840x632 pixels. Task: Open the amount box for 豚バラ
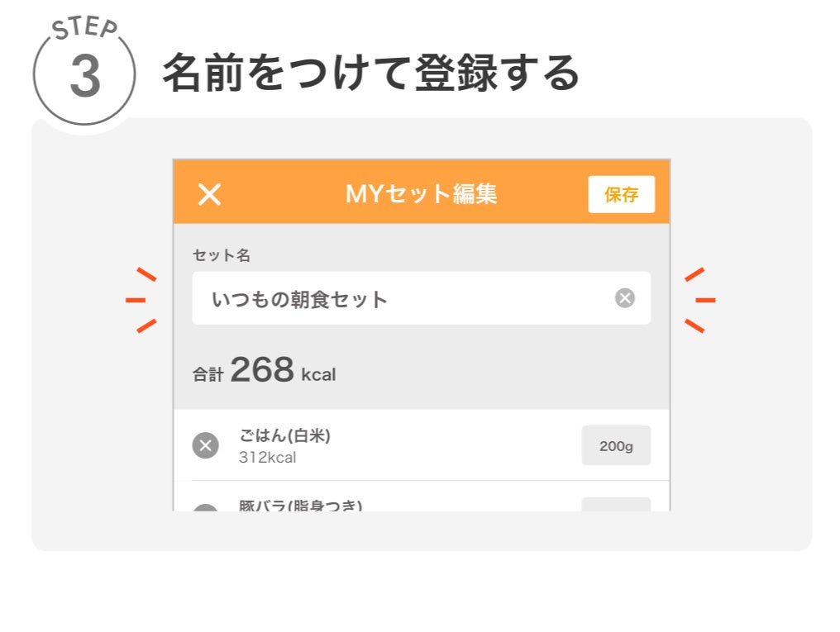click(x=616, y=505)
